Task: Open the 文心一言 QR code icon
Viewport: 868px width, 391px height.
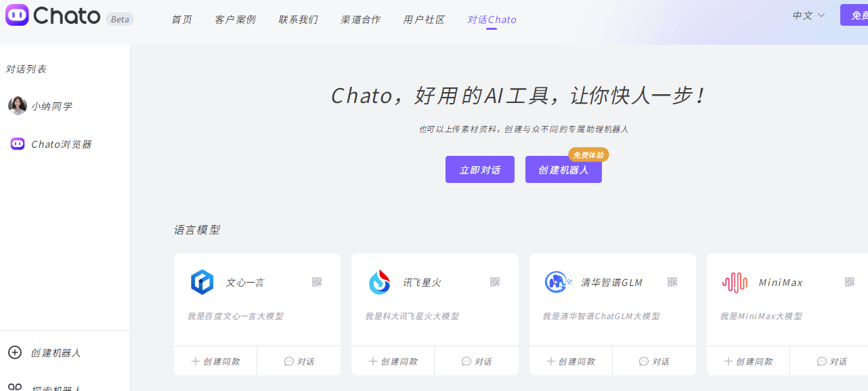Action: (317, 281)
